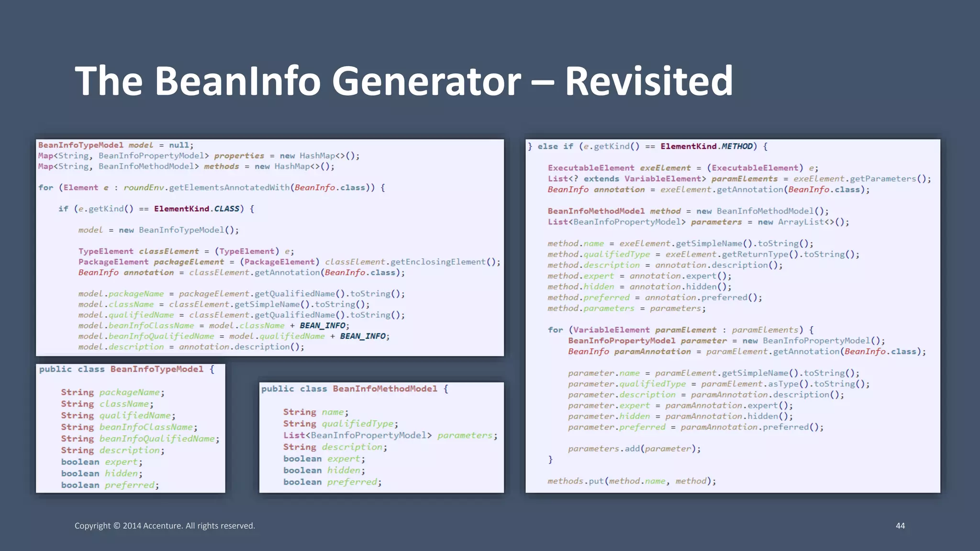Viewport: 980px width, 551px height.
Task: Click the 'String packageName;' field
Action: point(113,392)
